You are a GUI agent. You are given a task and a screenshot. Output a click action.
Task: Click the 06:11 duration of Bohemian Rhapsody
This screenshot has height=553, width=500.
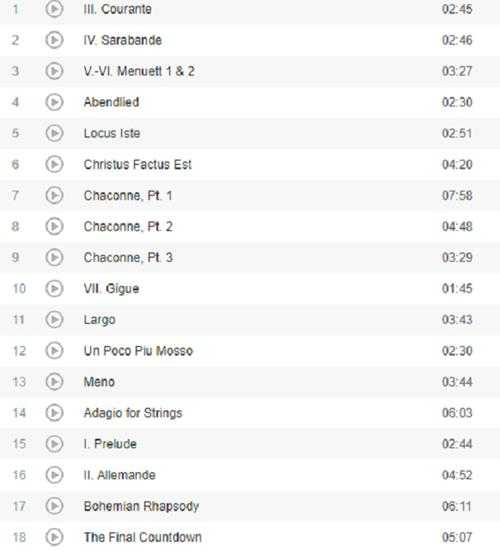tap(457, 506)
